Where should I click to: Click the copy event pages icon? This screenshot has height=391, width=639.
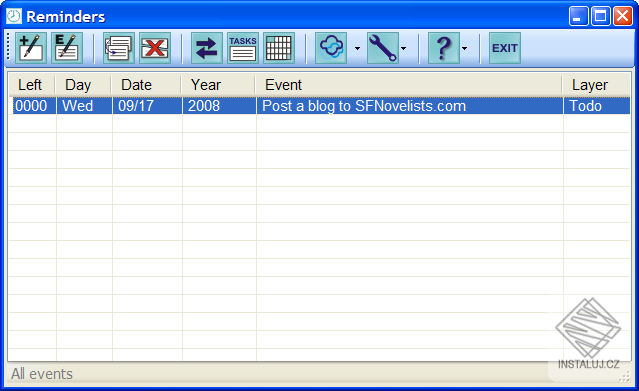click(119, 48)
